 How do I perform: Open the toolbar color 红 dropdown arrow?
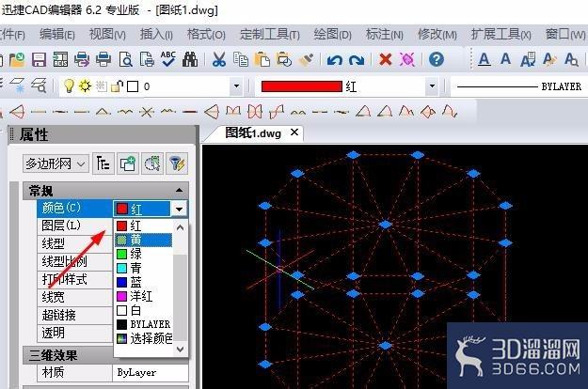tap(432, 86)
